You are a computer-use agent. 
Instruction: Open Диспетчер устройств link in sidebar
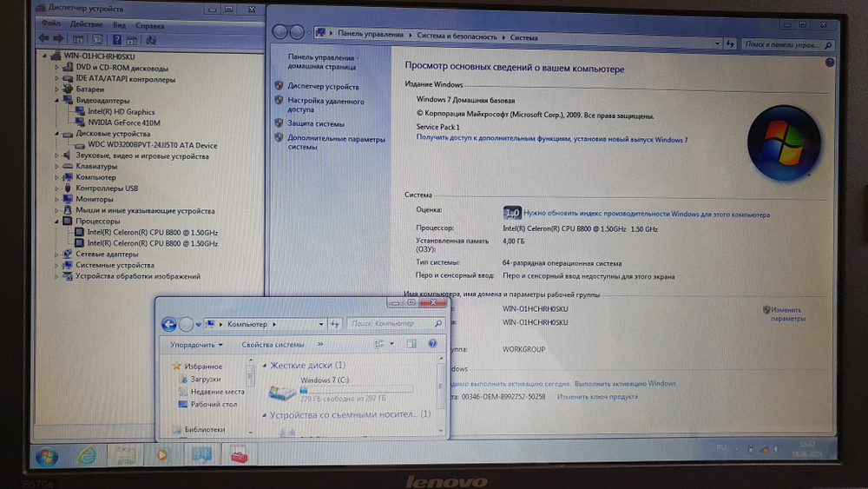[x=323, y=86]
